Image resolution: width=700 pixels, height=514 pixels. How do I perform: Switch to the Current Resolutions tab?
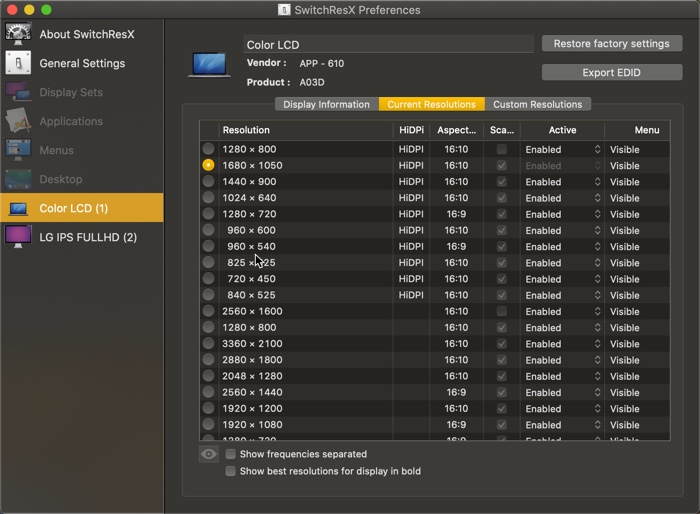point(431,104)
